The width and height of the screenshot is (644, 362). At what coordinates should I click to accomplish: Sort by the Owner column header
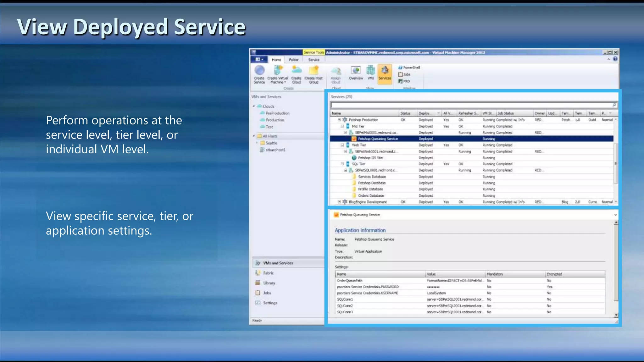540,113
